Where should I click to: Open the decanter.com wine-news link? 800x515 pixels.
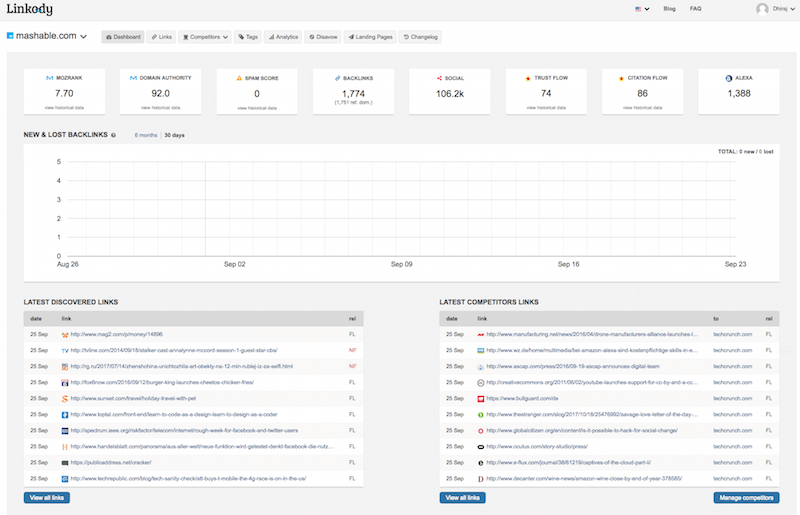(x=584, y=479)
